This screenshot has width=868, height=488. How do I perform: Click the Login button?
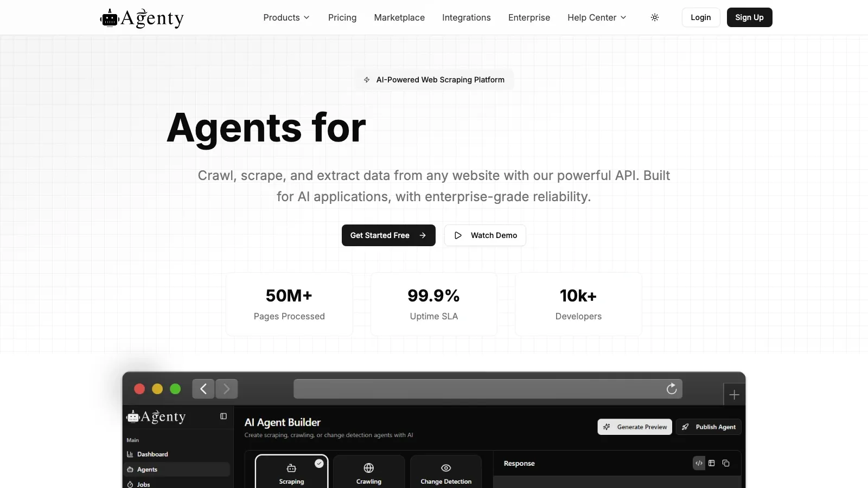point(701,17)
